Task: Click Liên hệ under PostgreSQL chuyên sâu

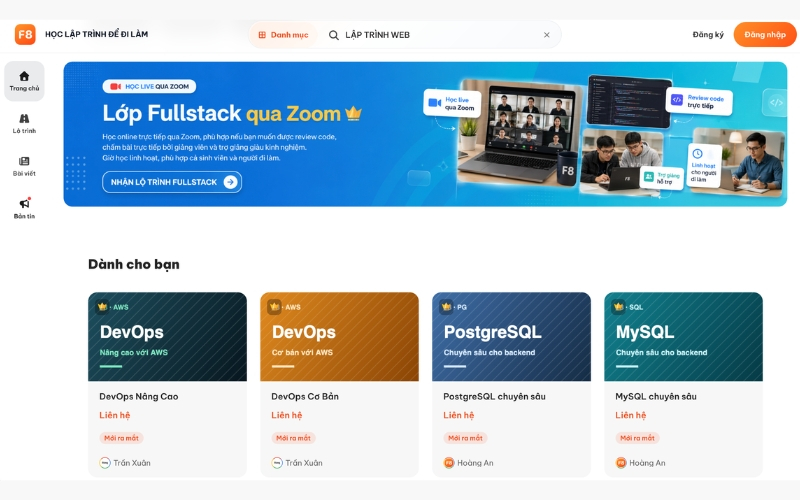Action: pos(459,415)
